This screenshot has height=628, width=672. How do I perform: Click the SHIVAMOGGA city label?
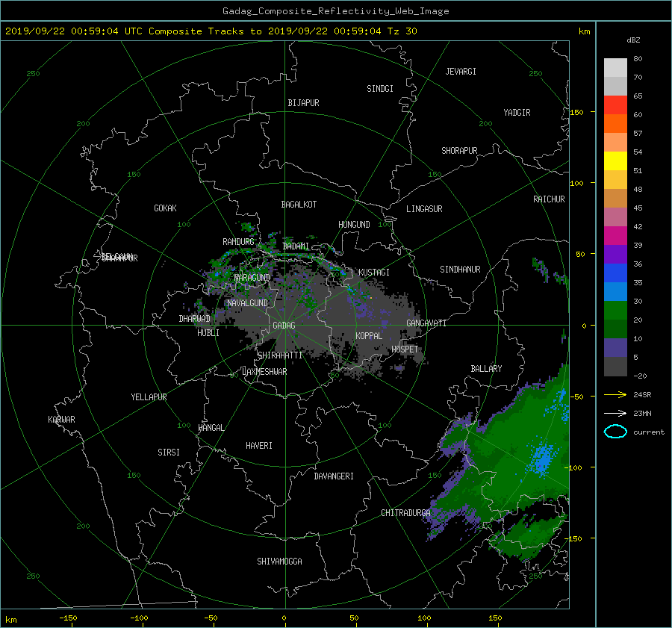[x=279, y=562]
